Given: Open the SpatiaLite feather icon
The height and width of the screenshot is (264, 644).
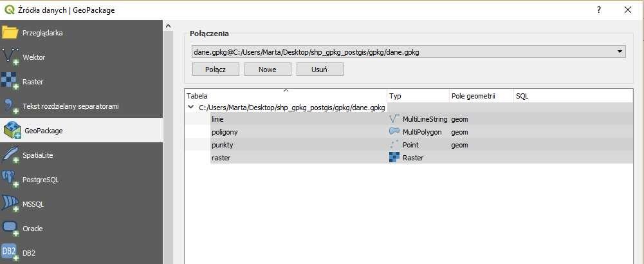Looking at the screenshot, I should point(10,155).
